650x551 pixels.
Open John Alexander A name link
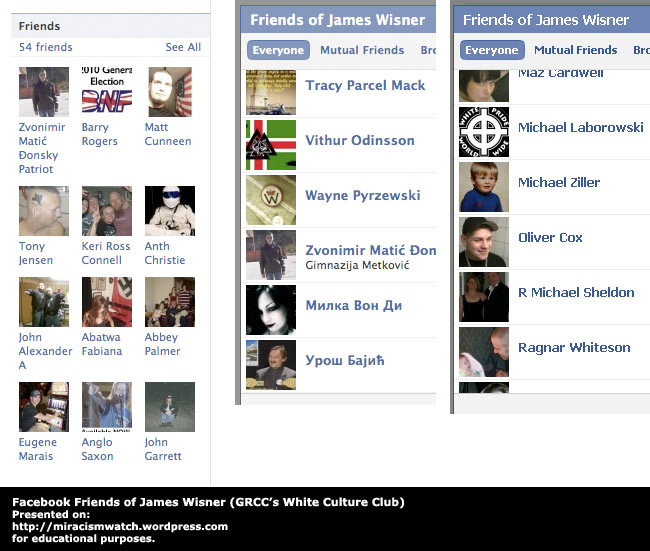point(45,351)
